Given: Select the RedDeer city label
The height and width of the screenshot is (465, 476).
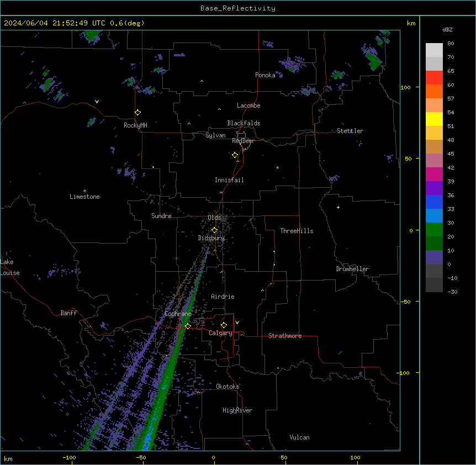Looking at the screenshot, I should pyautogui.click(x=243, y=141).
